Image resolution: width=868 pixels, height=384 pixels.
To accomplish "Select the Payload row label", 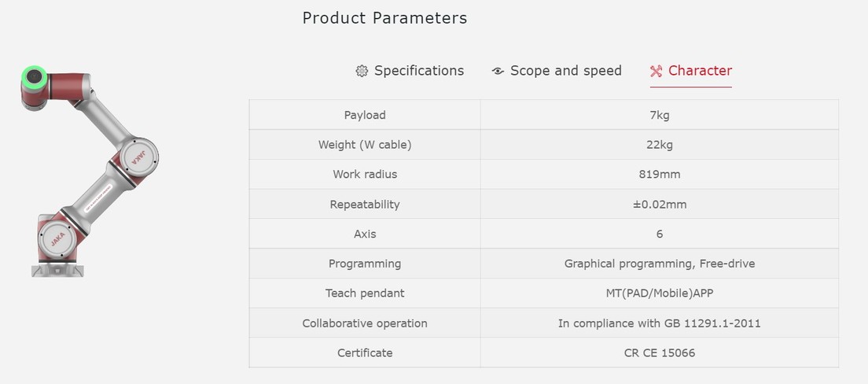I will click(365, 115).
